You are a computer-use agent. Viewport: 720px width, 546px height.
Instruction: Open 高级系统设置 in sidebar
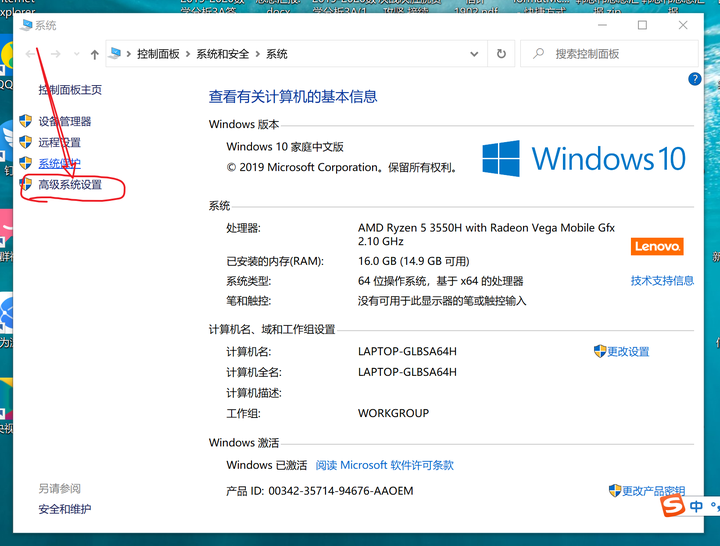[x=70, y=185]
